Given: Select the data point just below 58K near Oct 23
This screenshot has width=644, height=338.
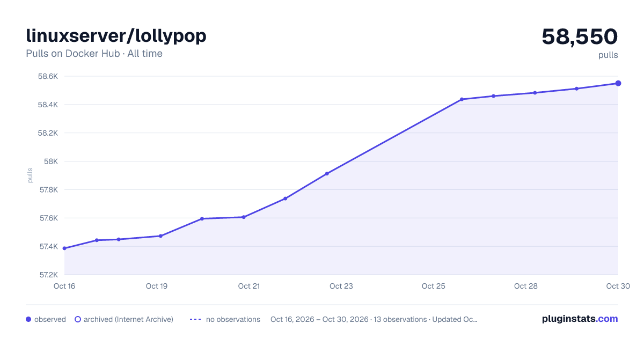Looking at the screenshot, I should (327, 173).
